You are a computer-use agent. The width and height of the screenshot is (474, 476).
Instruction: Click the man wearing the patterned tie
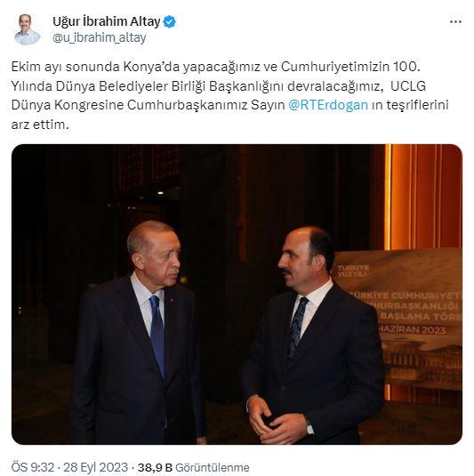pos(312,335)
